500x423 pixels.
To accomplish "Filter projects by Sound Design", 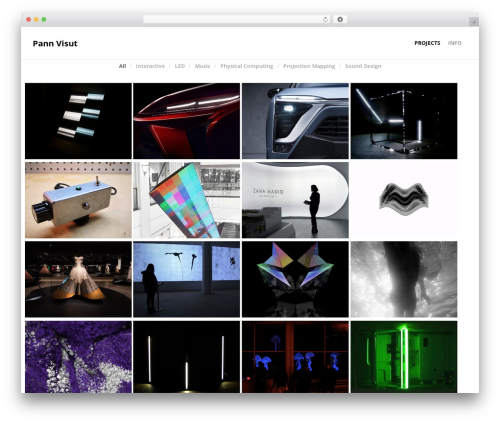I will pos(363,66).
